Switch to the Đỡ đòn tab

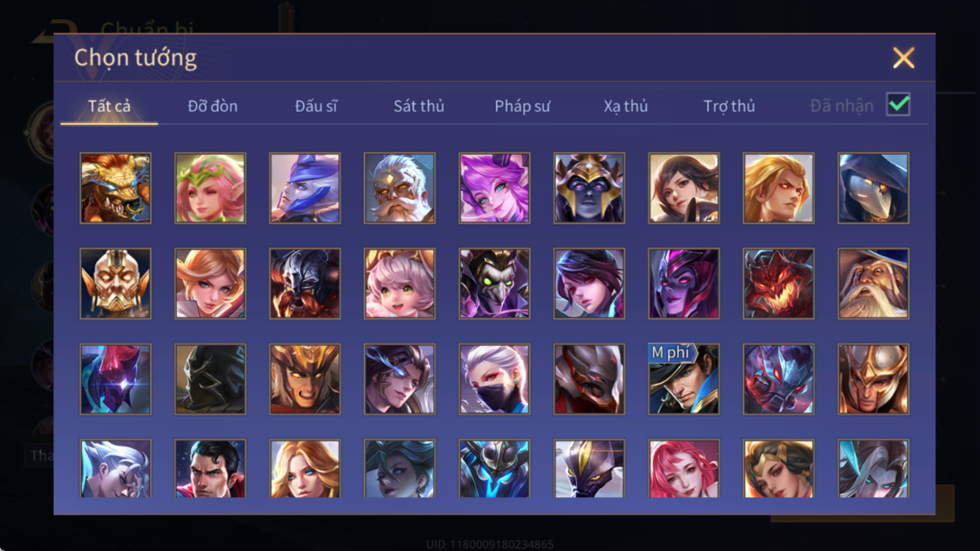213,106
